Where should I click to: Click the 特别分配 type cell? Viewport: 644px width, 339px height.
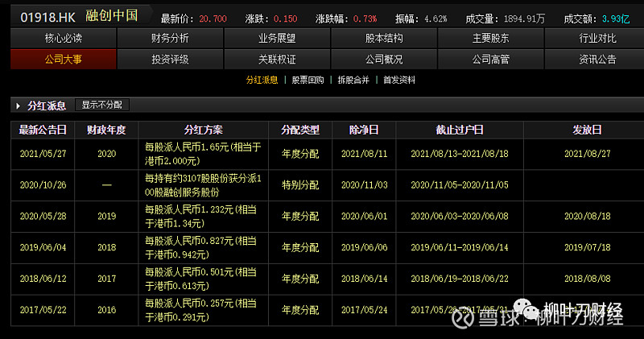[x=300, y=185]
